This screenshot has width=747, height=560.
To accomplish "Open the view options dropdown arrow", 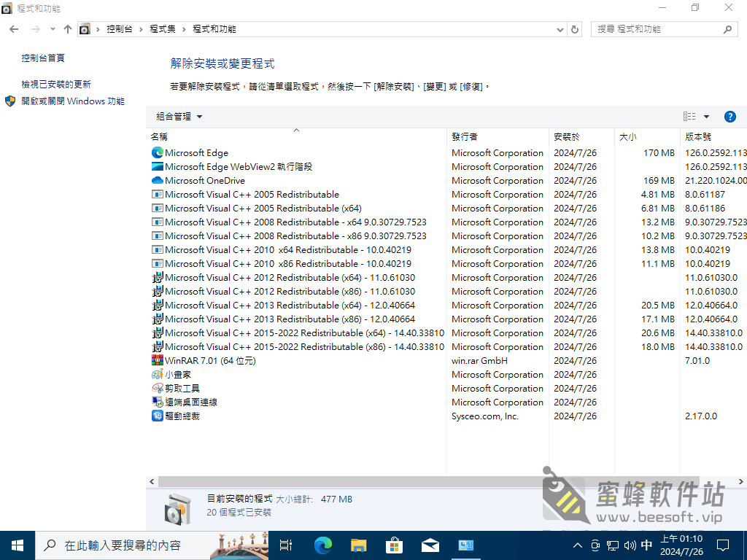I will [x=706, y=117].
